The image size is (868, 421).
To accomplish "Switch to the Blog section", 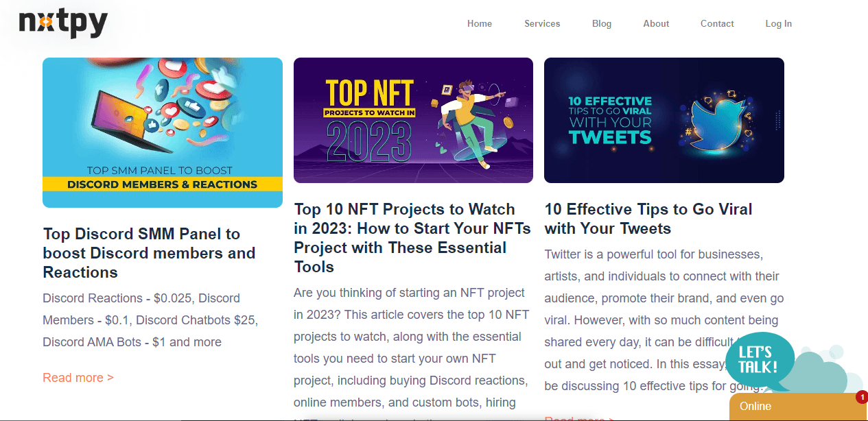I will coord(601,23).
